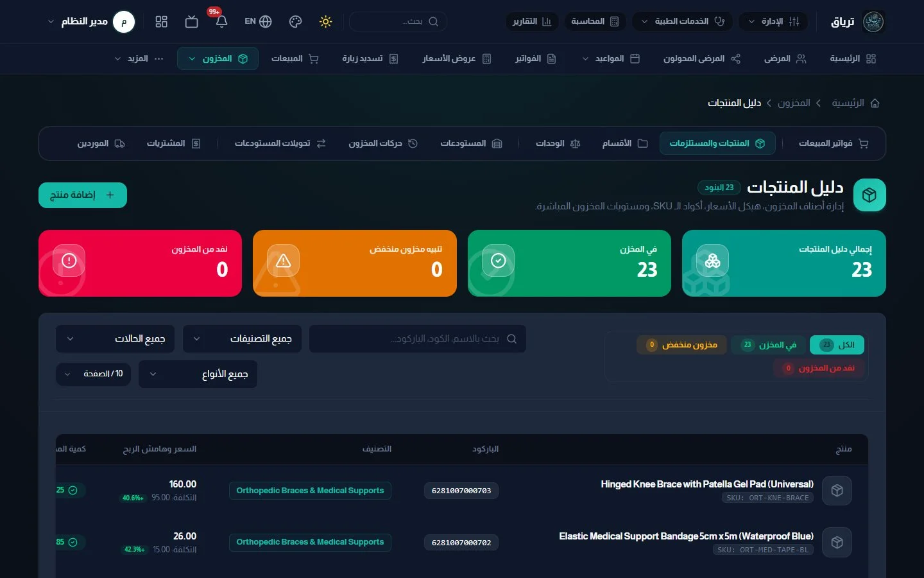Switch to الأقسام tab
This screenshot has width=924, height=578.
(x=624, y=143)
